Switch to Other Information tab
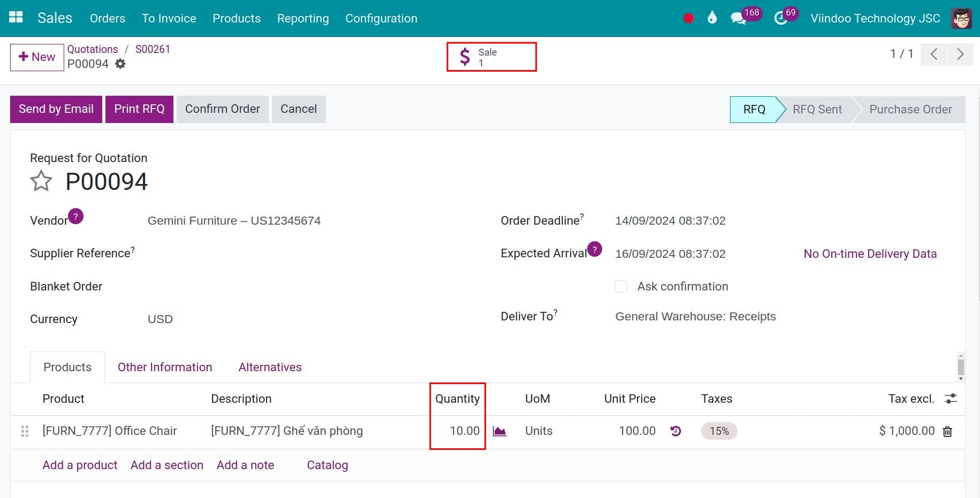Image resolution: width=980 pixels, height=498 pixels. tap(165, 367)
